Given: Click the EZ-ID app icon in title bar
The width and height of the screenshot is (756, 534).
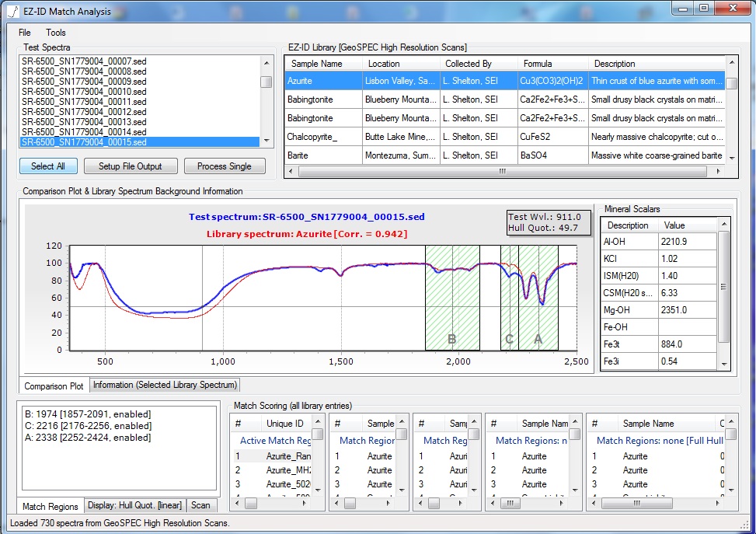Looking at the screenshot, I should (x=12, y=12).
